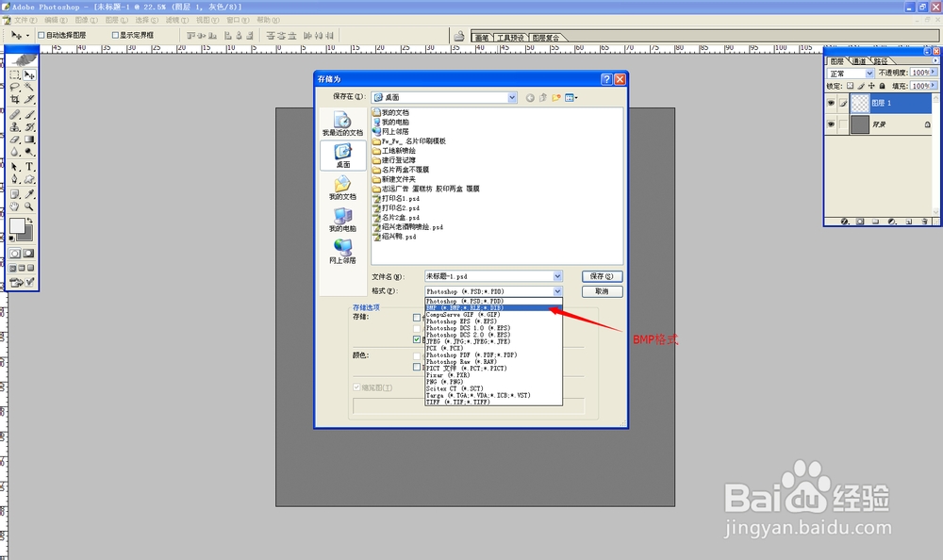Open the 保存在 location dropdown
Viewport: 943px width, 560px height.
(512, 97)
